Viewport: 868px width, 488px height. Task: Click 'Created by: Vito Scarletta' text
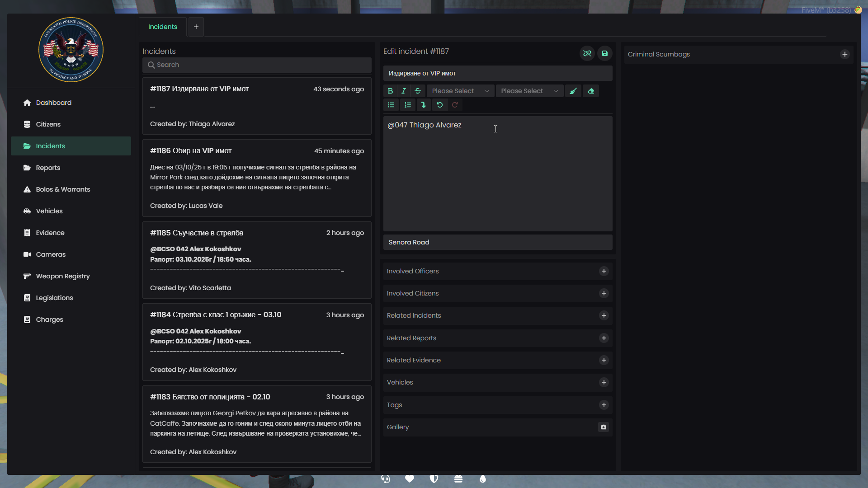point(190,288)
